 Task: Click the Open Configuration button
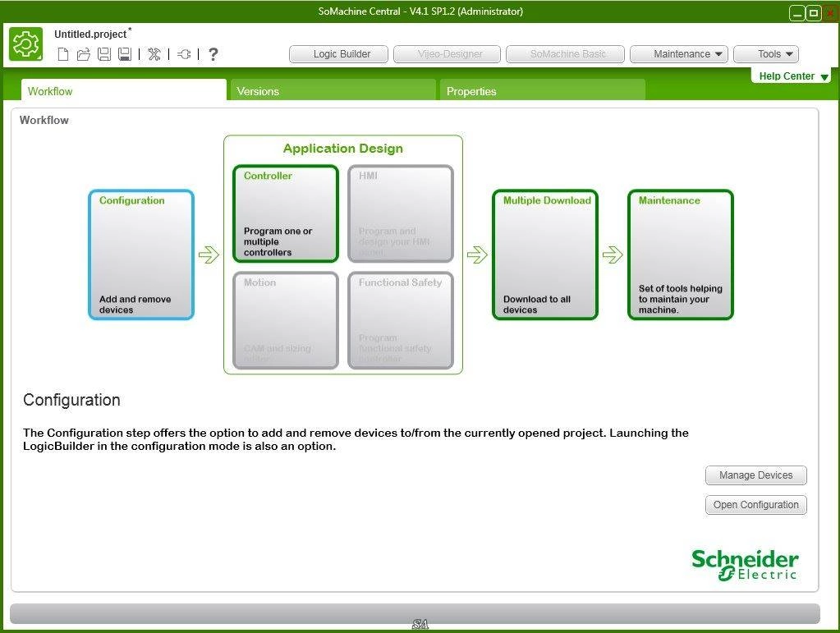756,504
